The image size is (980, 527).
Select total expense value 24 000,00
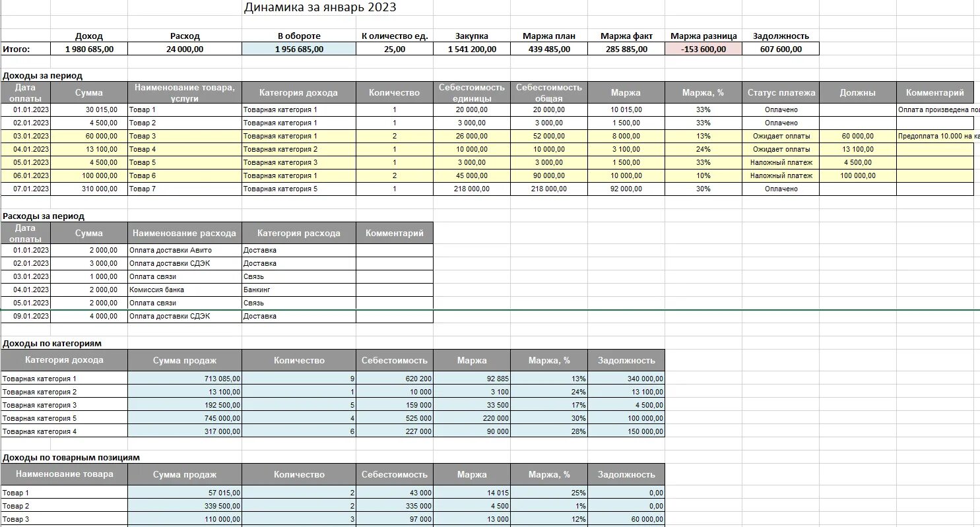pos(185,49)
